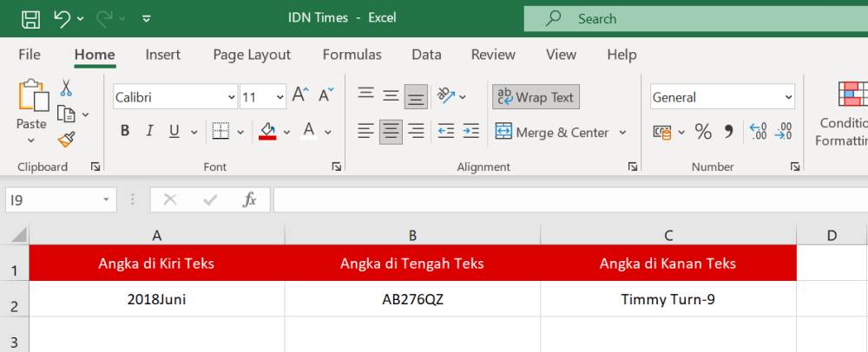The height and width of the screenshot is (352, 868).
Task: Click the Name Box showing I9
Action: coord(61,200)
